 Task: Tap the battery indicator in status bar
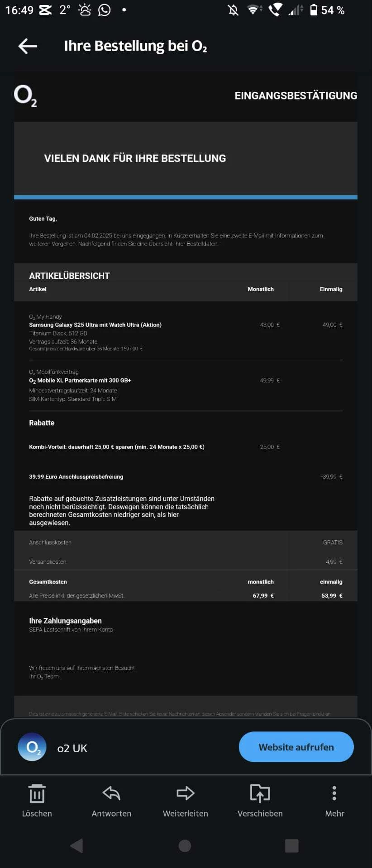point(314,10)
